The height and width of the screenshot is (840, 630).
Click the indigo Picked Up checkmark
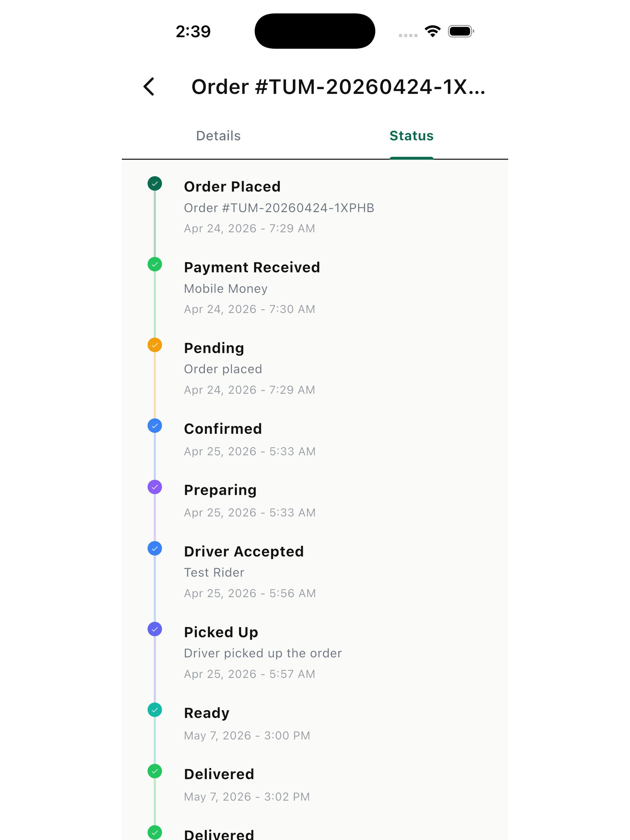pyautogui.click(x=155, y=629)
